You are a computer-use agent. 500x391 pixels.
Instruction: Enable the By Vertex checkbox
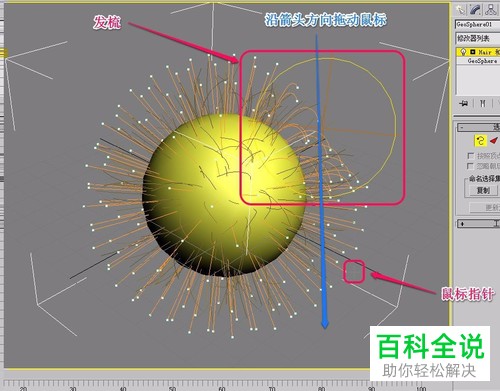click(471, 156)
